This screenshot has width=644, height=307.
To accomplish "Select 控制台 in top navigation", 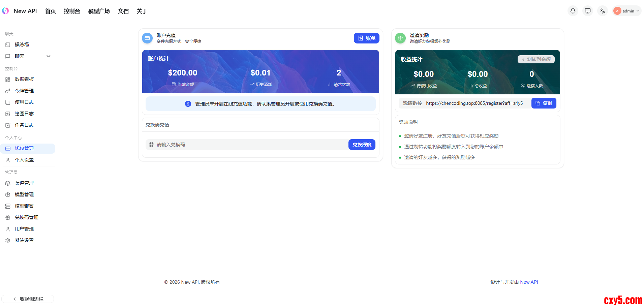I will click(x=72, y=11).
